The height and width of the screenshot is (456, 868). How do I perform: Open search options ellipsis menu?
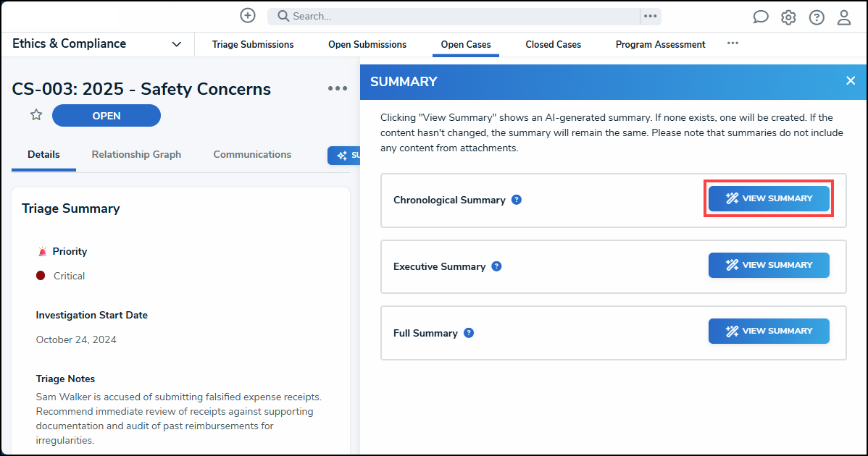pyautogui.click(x=650, y=16)
